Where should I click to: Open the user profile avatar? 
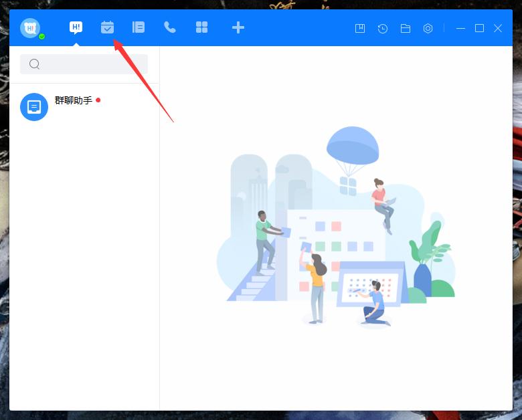(x=30, y=28)
